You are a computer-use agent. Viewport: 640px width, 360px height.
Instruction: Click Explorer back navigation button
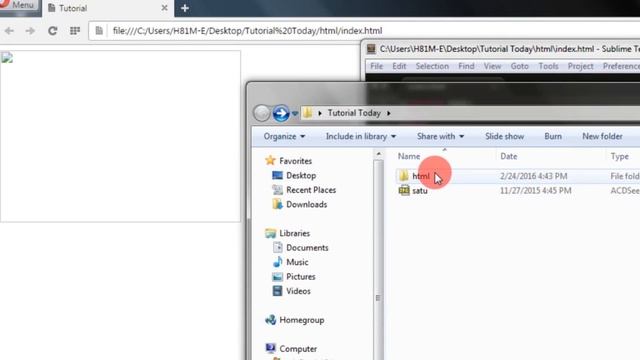coord(262,113)
